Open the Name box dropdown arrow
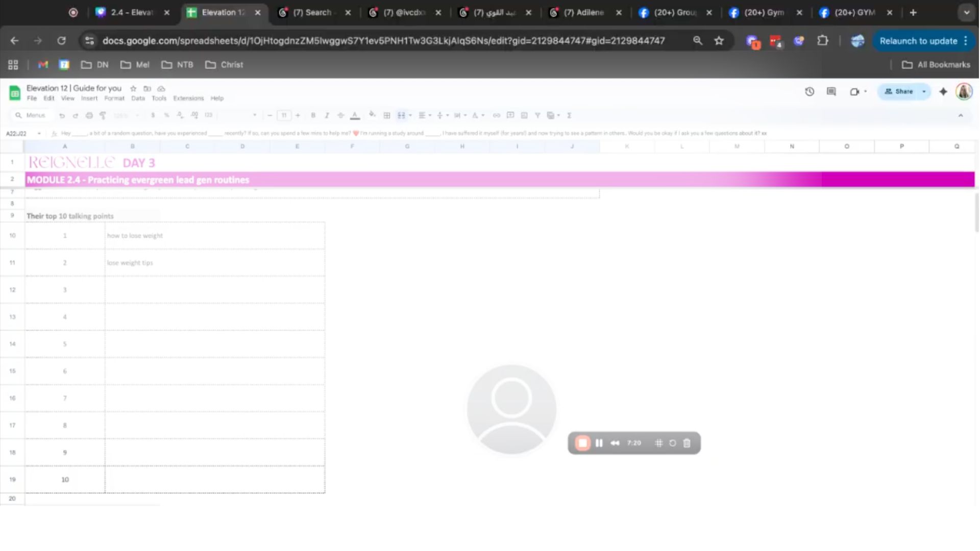Viewport: 980px width, 551px height. pyautogui.click(x=39, y=134)
